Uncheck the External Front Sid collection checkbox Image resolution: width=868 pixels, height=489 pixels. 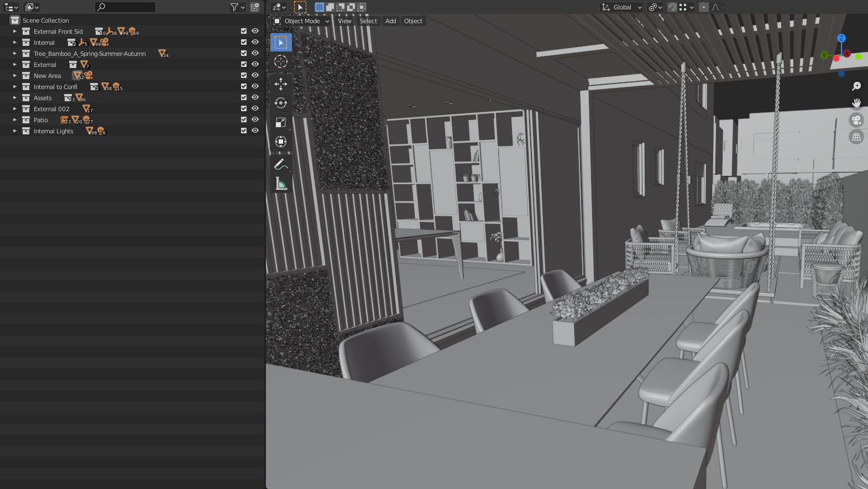point(244,32)
